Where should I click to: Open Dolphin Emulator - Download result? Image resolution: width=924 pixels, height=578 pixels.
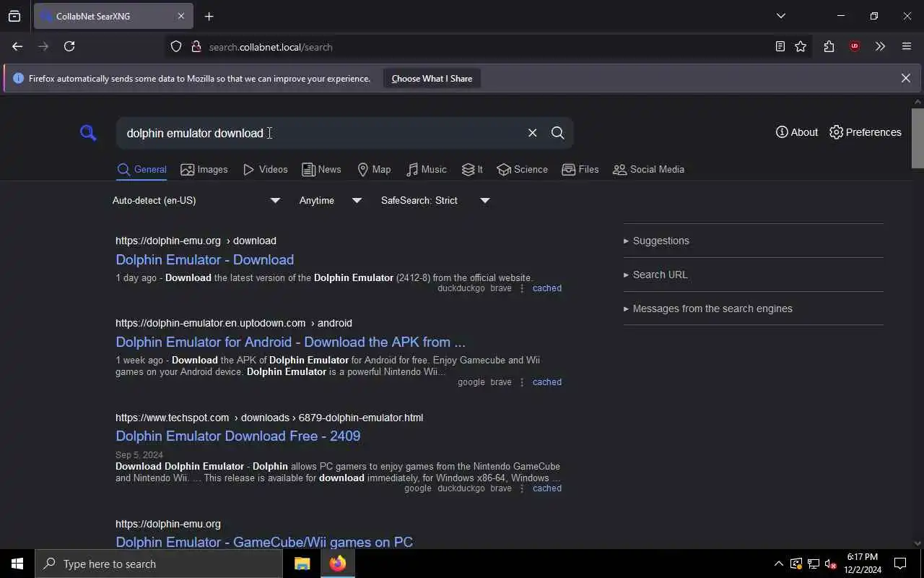[205, 259]
